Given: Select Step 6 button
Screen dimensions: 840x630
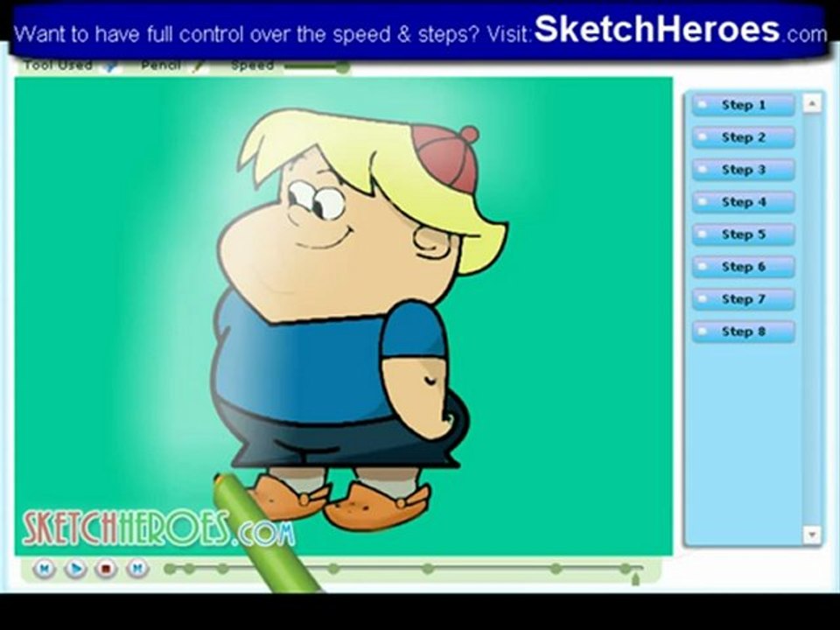Looking at the screenshot, I should tap(743, 267).
